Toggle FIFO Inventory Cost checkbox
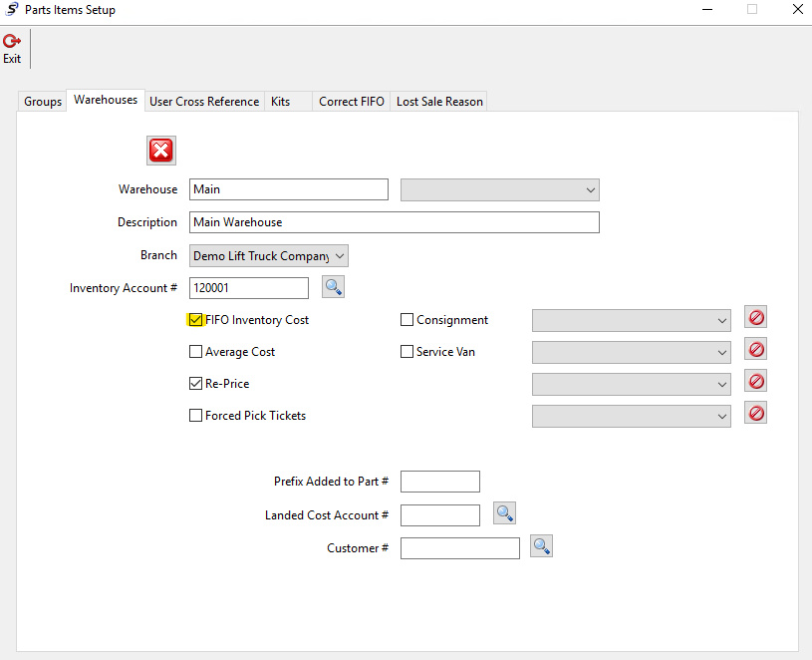 [x=195, y=320]
